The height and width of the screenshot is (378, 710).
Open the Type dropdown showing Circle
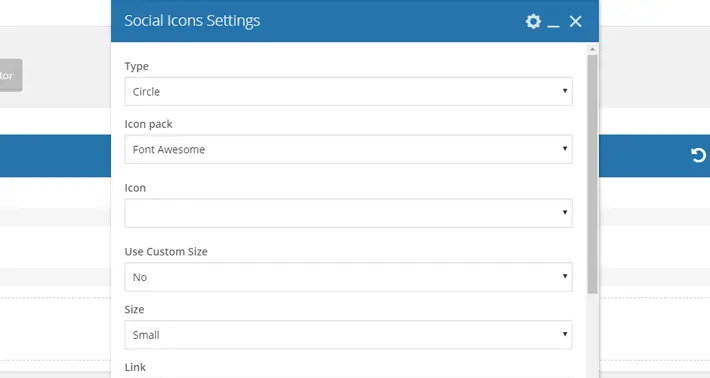point(348,91)
